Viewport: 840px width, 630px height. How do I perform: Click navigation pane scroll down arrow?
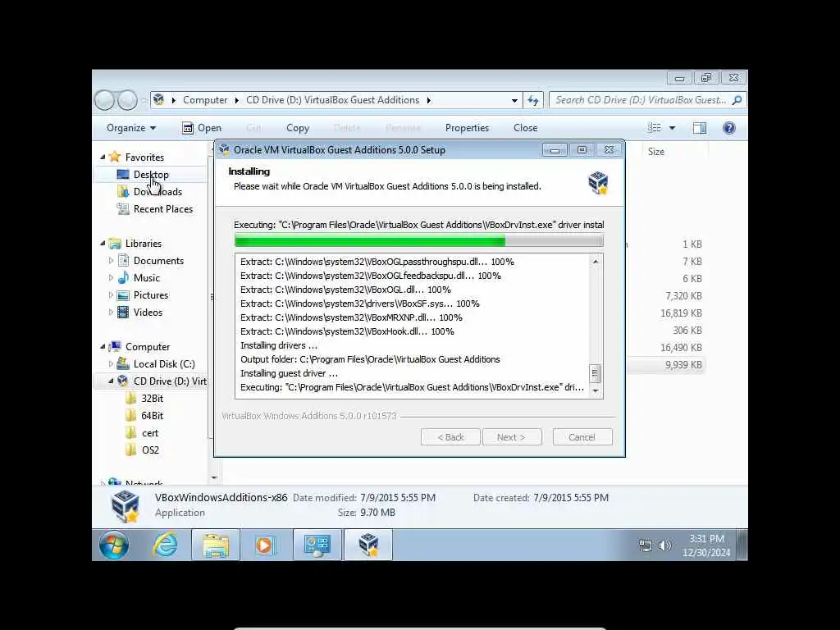click(x=214, y=477)
